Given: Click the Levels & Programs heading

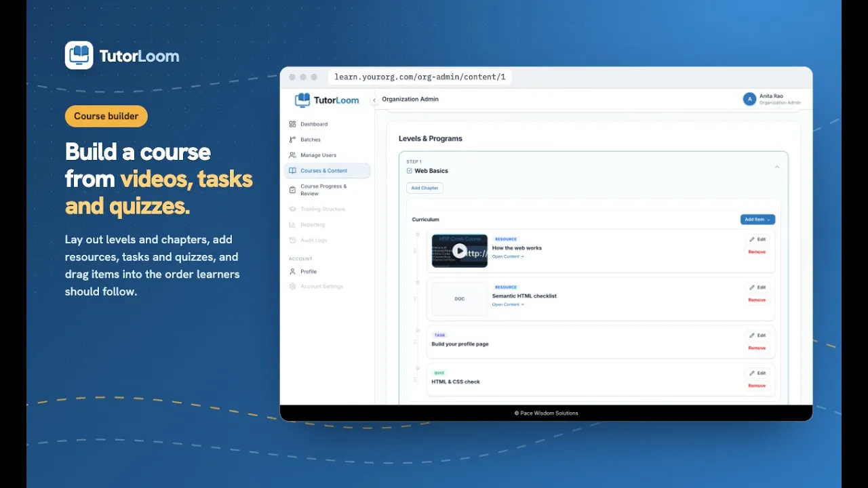Looking at the screenshot, I should [x=431, y=138].
